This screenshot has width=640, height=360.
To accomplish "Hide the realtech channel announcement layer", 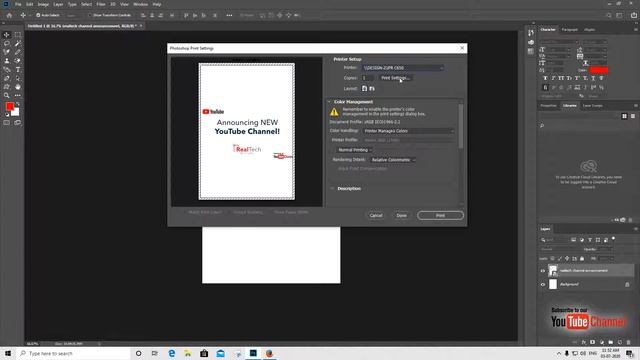I will coord(542,271).
